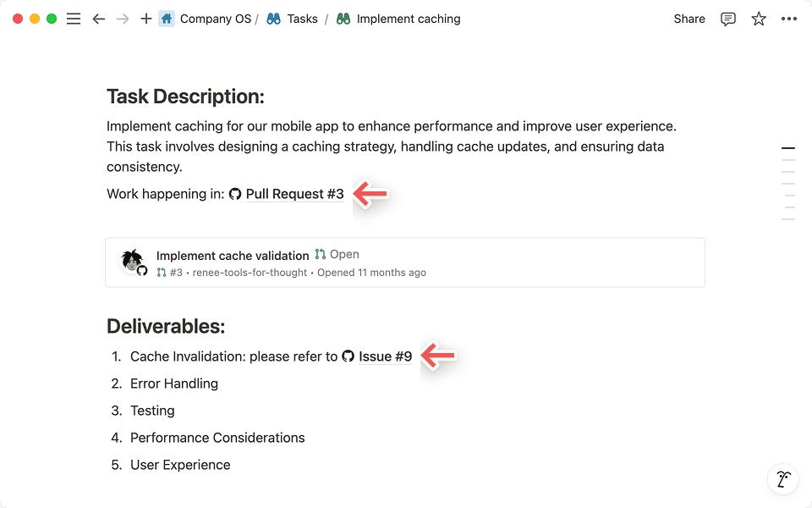Viewport: 812px width, 508px height.
Task: Click the home icon beside Company OS
Action: (x=167, y=18)
